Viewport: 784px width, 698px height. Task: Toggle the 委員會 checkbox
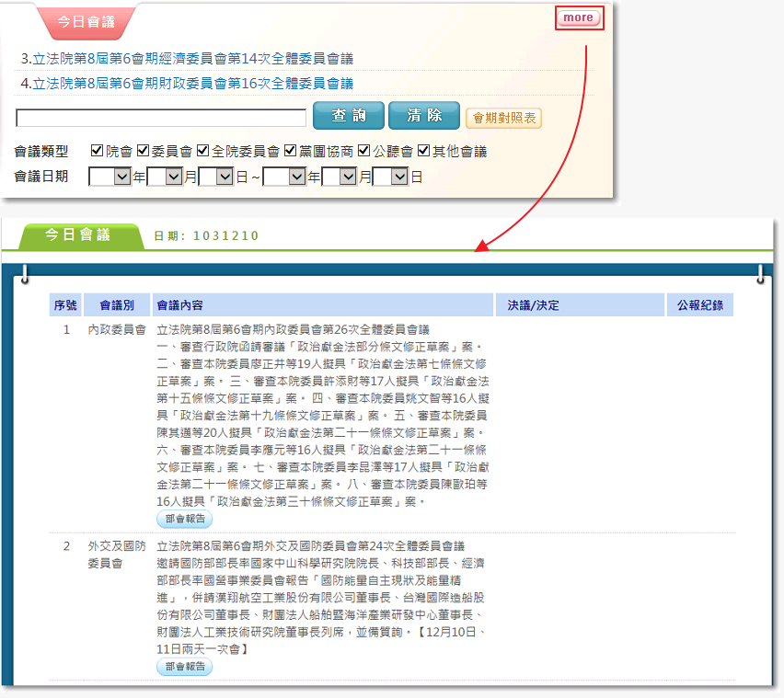point(143,151)
